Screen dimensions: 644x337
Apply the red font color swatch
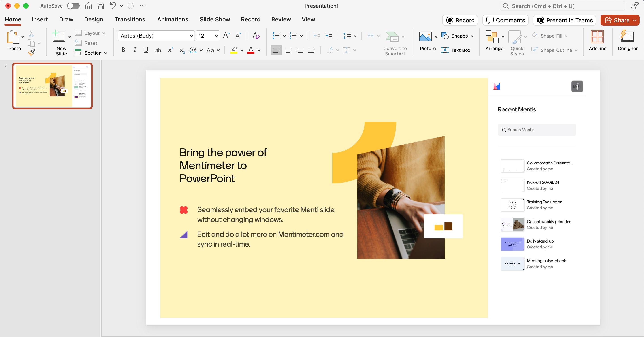pos(251,50)
